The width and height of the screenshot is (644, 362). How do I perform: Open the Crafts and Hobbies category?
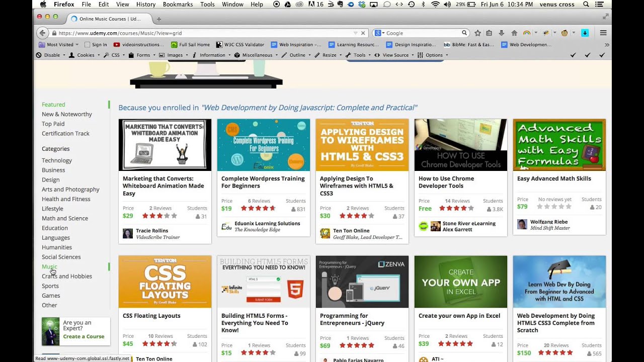[67, 276]
